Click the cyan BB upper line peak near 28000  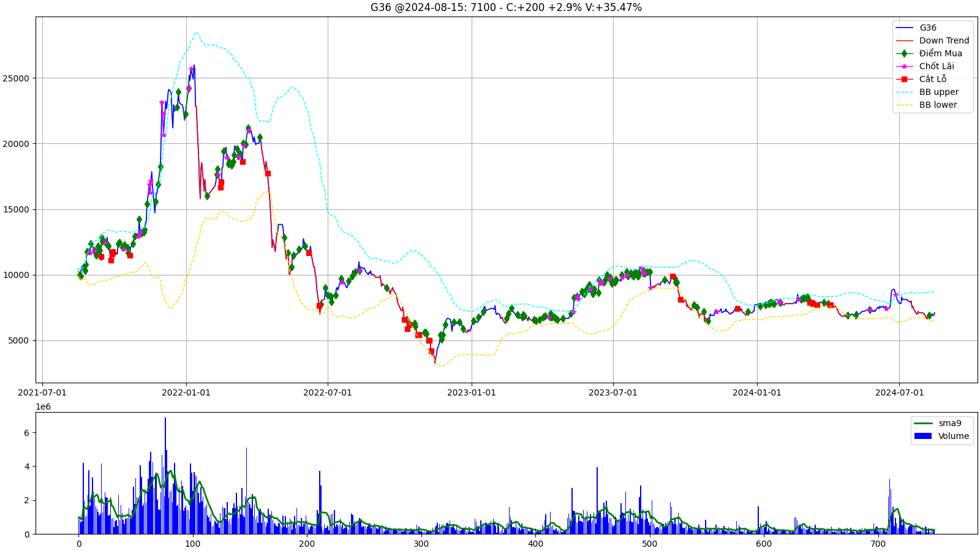pyautogui.click(x=195, y=33)
